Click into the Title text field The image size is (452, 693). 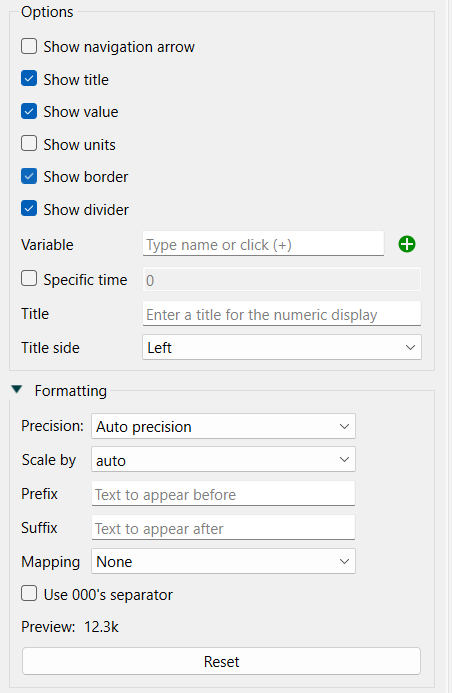pos(281,314)
